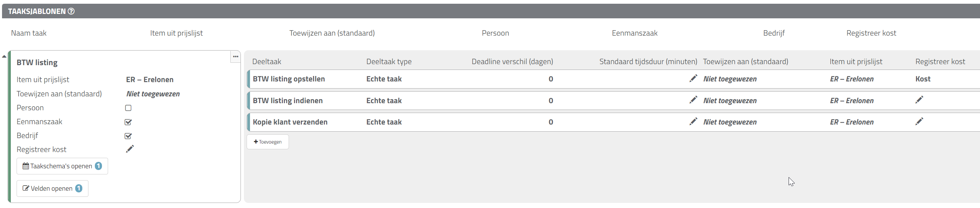Edit standard duration for Kopie klant verzenden

[x=693, y=121]
